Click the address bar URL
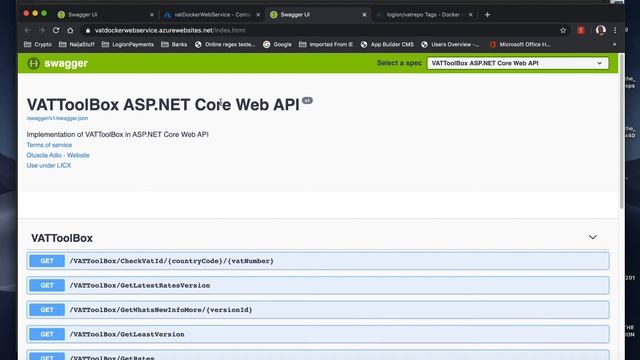Viewport: 640px width, 360px height. click(170, 30)
